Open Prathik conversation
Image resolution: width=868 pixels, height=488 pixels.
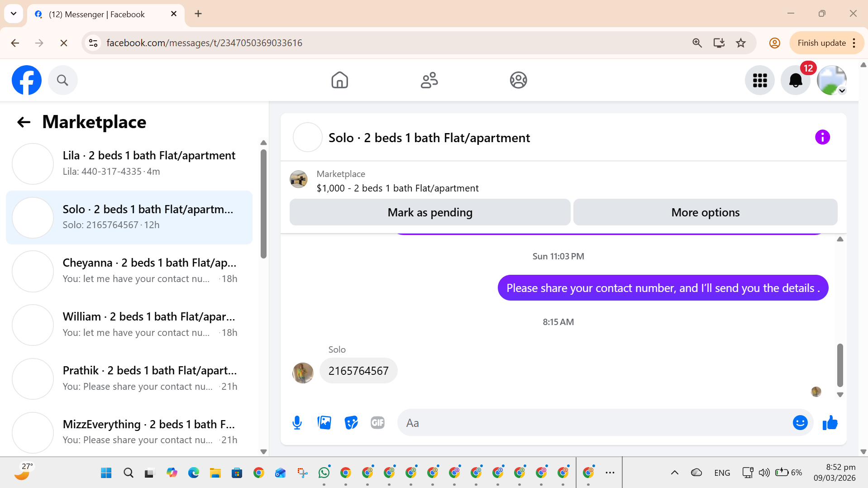pos(129,378)
